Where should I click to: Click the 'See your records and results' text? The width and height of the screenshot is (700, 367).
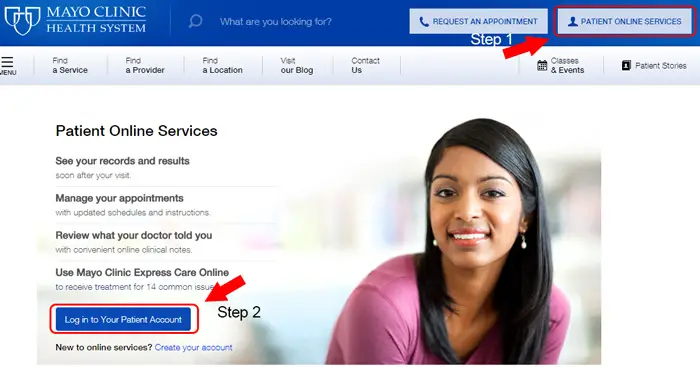(122, 161)
